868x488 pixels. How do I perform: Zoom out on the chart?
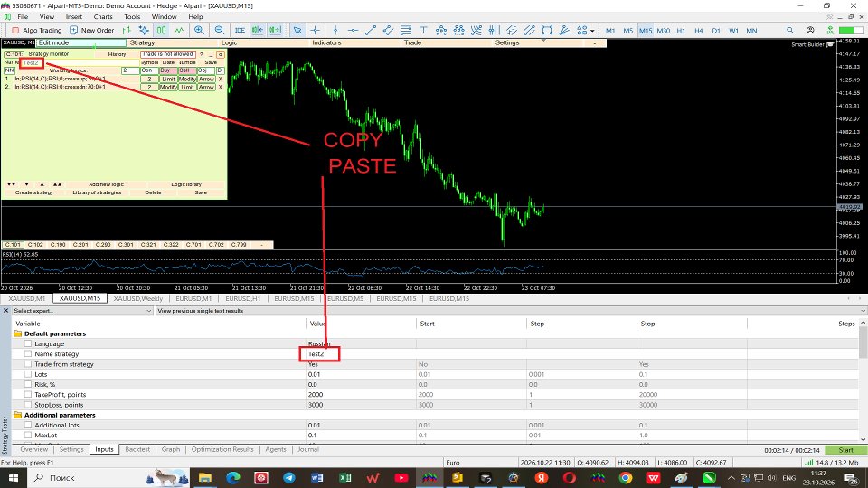point(220,31)
